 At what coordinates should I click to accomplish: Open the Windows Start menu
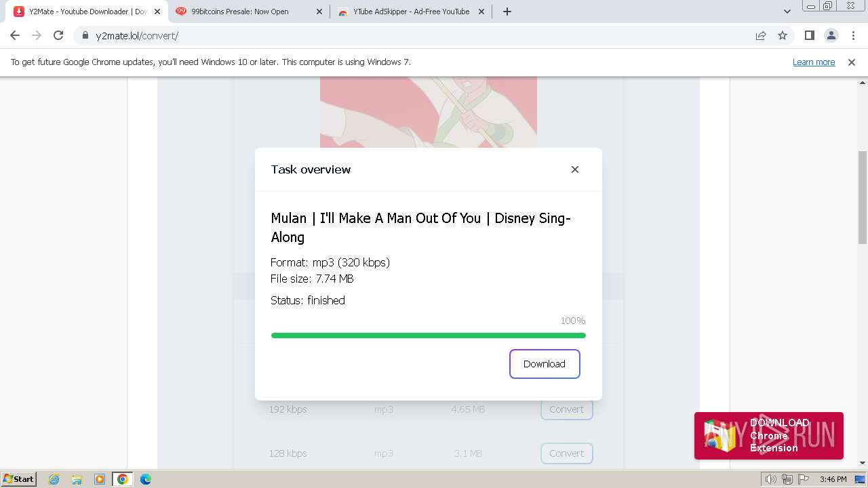coord(18,479)
